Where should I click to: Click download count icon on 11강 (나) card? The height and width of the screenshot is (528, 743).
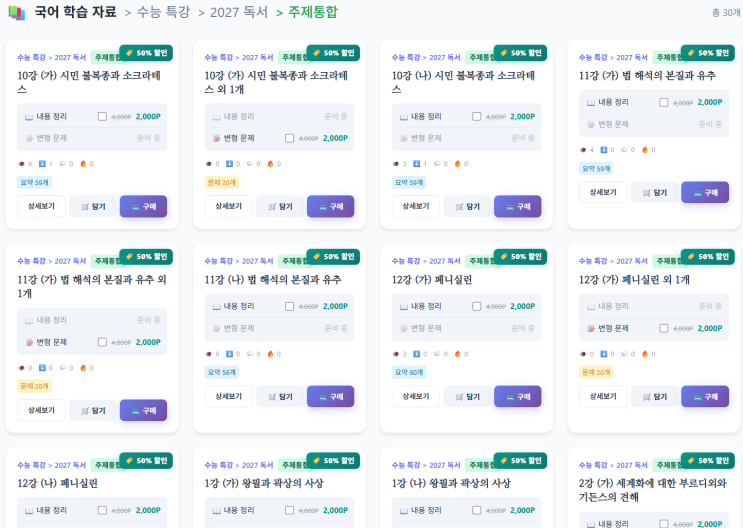(x=229, y=353)
